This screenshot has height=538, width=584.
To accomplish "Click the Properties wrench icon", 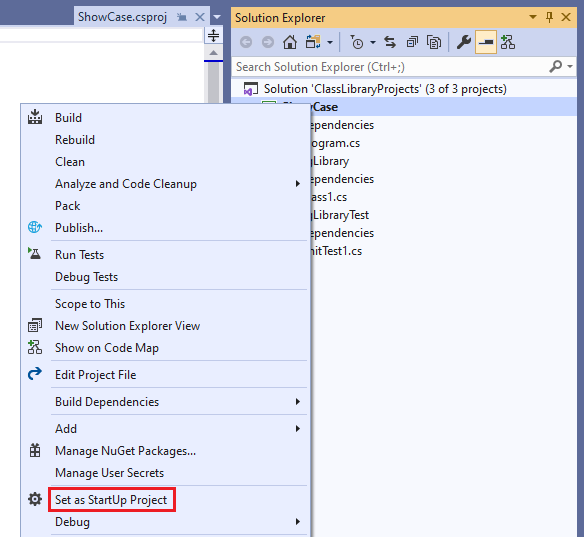I will (464, 42).
